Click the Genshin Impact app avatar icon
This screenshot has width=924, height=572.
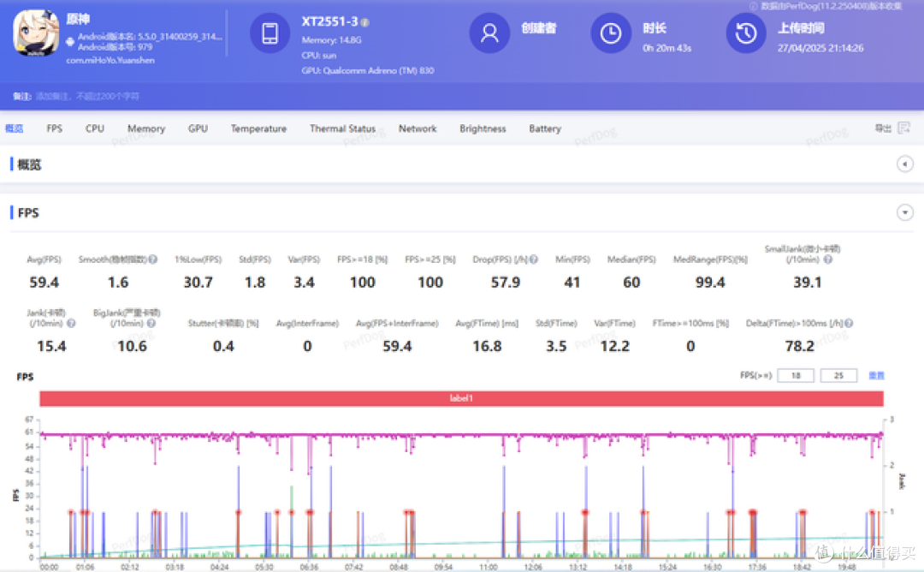click(x=36, y=33)
